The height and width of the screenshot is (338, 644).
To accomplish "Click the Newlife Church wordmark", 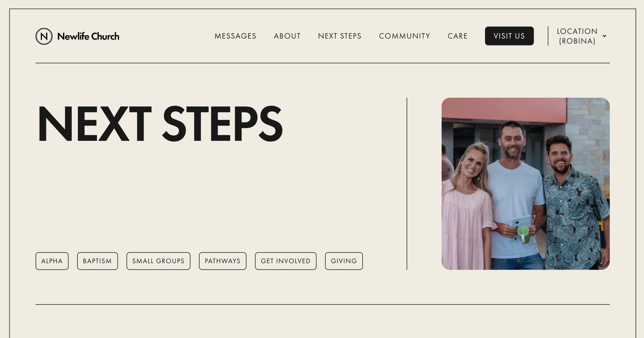I will [88, 36].
